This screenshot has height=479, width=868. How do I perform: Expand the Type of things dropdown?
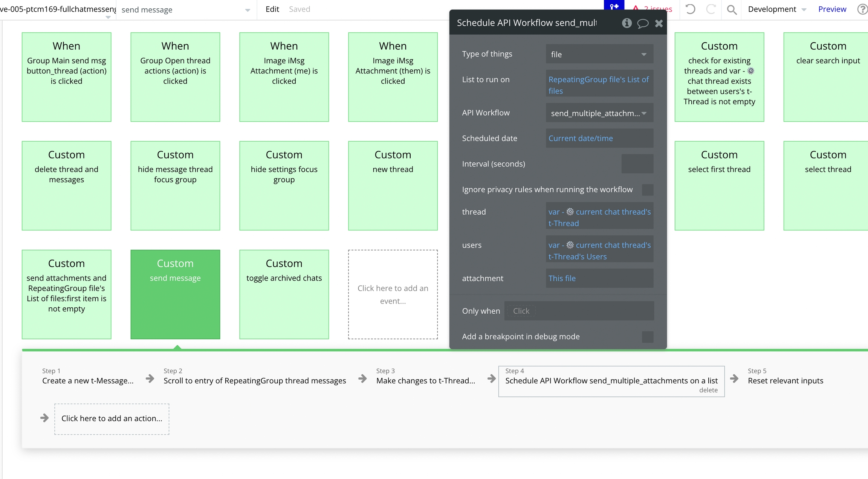click(599, 54)
